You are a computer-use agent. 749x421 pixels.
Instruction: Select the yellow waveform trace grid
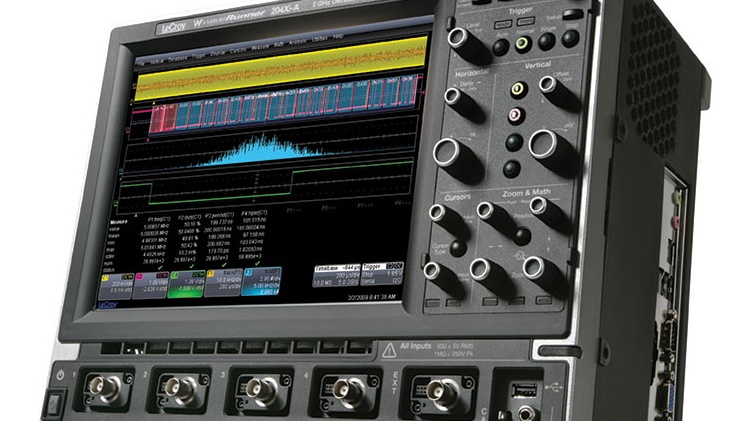[280, 68]
